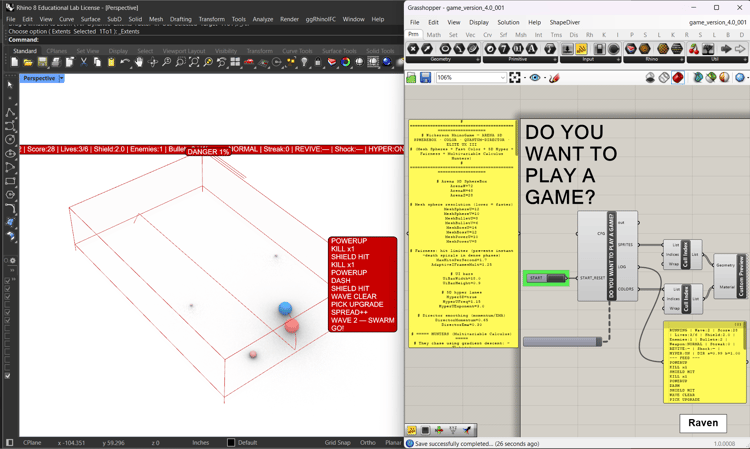
Task: Toggle wireframe preview mode in Grasshopper
Action: (664, 77)
